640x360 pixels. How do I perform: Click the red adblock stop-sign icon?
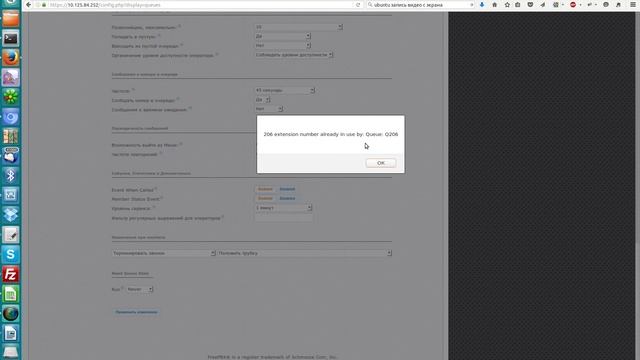[573, 4]
